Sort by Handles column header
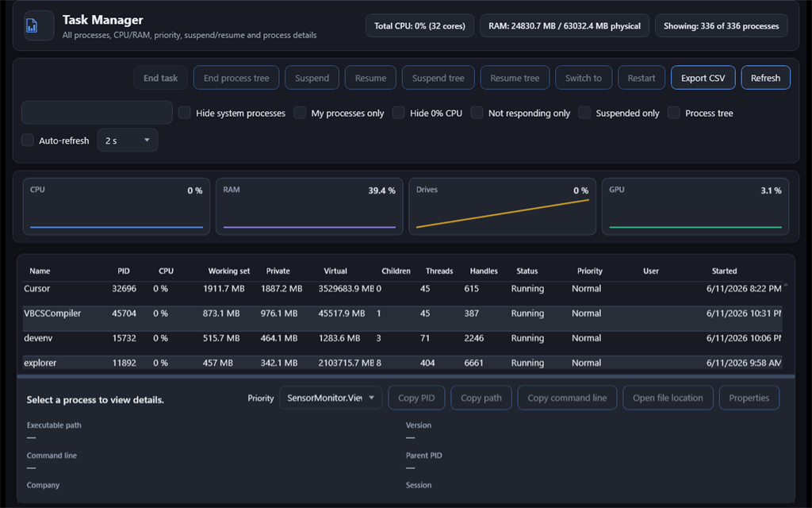The width and height of the screenshot is (812, 508). (484, 271)
